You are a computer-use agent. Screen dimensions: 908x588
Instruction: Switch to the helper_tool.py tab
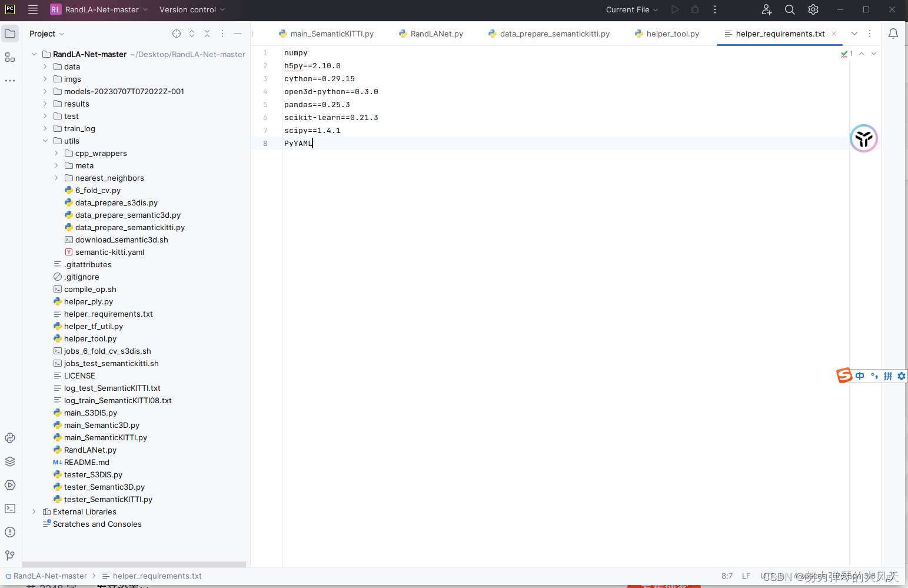point(673,34)
